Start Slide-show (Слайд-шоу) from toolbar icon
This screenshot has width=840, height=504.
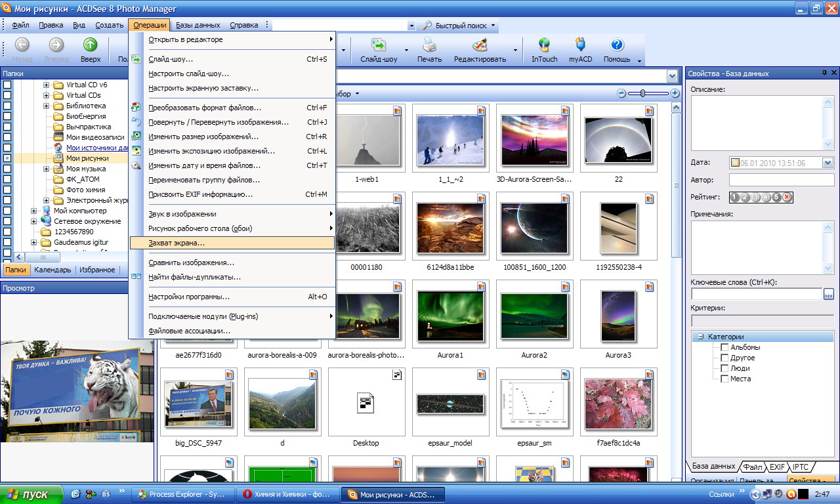[378, 45]
